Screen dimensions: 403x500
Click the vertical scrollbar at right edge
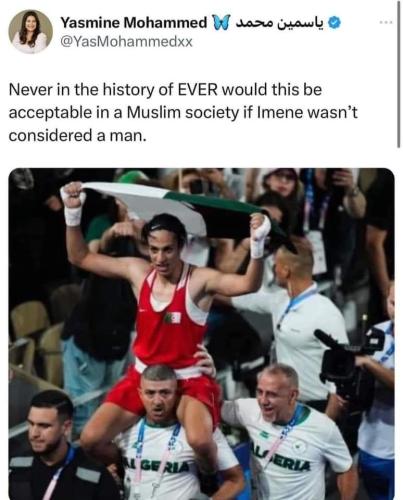[398, 74]
